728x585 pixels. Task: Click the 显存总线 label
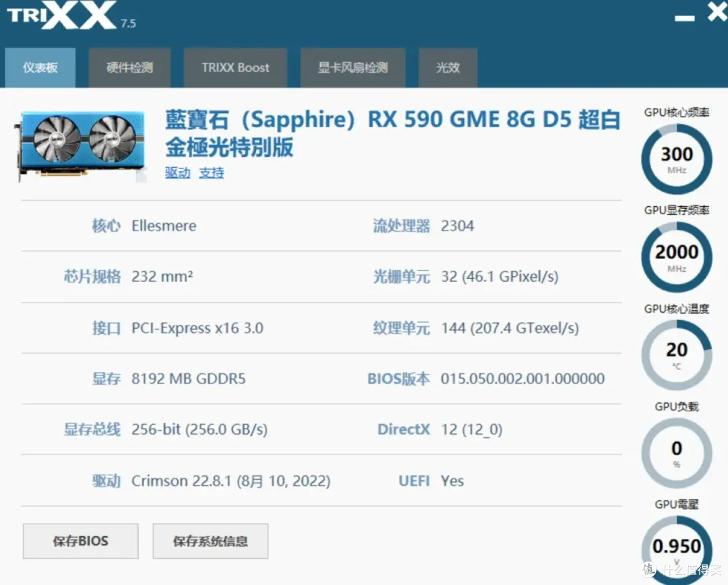pos(92,429)
